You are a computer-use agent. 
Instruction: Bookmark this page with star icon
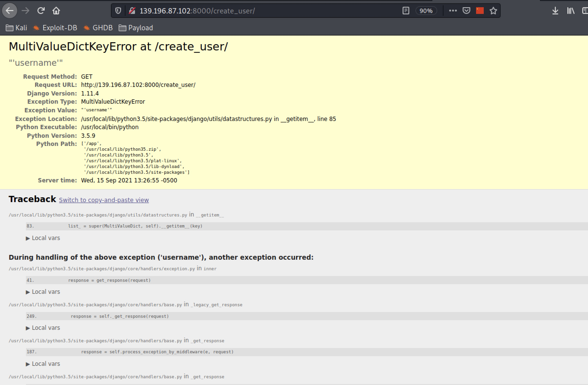click(x=493, y=11)
